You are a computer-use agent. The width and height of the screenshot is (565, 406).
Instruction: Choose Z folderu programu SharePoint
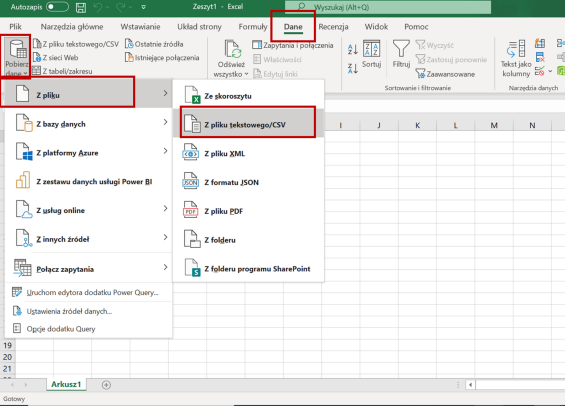click(248, 269)
